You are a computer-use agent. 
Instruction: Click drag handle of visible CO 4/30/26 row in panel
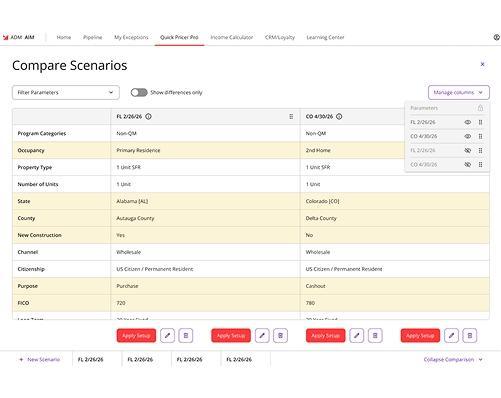coord(480,136)
